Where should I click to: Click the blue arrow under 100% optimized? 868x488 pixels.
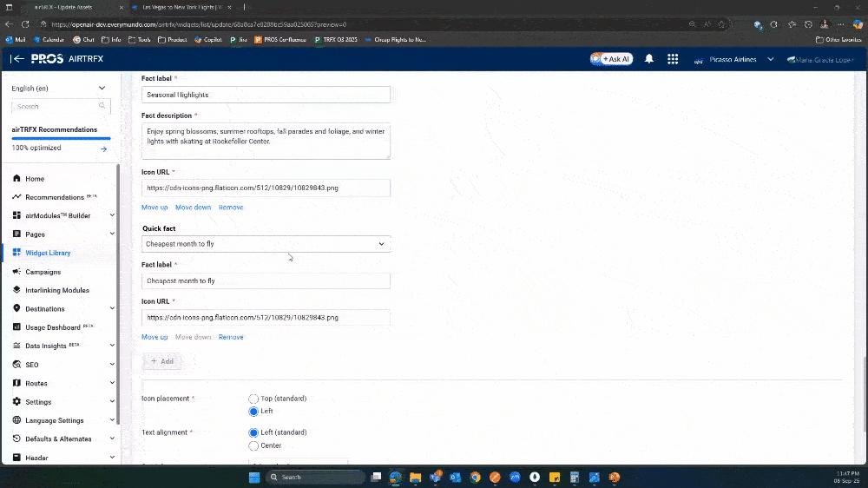click(103, 148)
